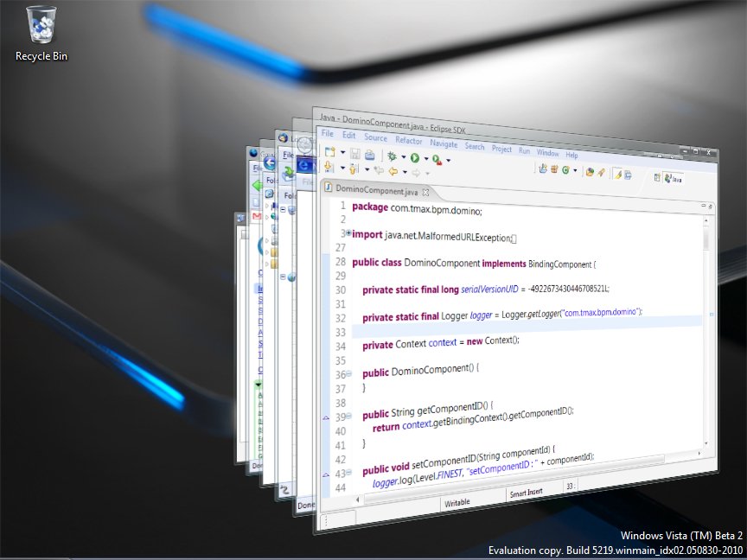Close the DominoComponent.java editor tab
The image size is (747, 560).
coord(426,193)
